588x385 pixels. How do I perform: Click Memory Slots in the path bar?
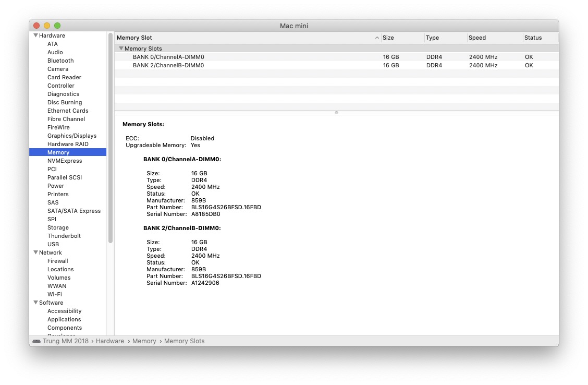point(184,341)
